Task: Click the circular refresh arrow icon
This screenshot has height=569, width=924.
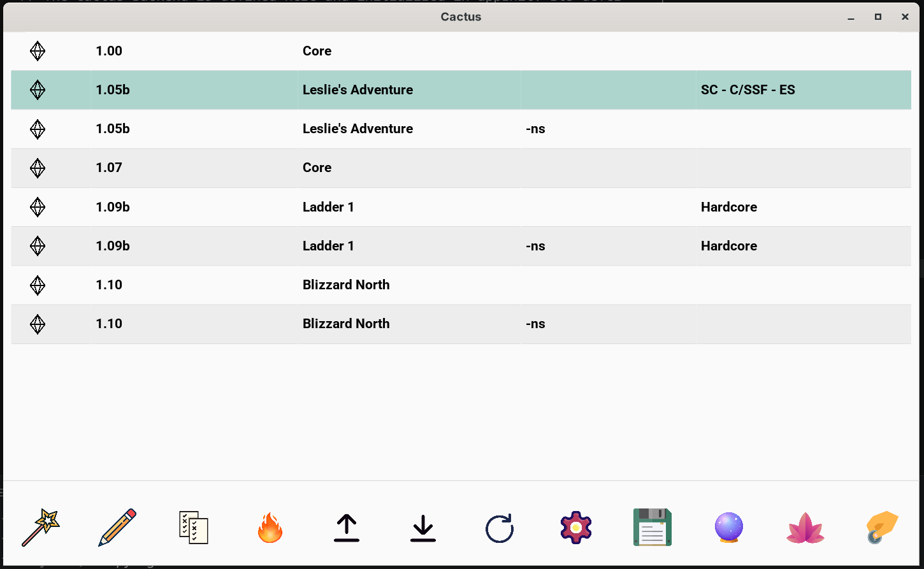Action: click(500, 528)
